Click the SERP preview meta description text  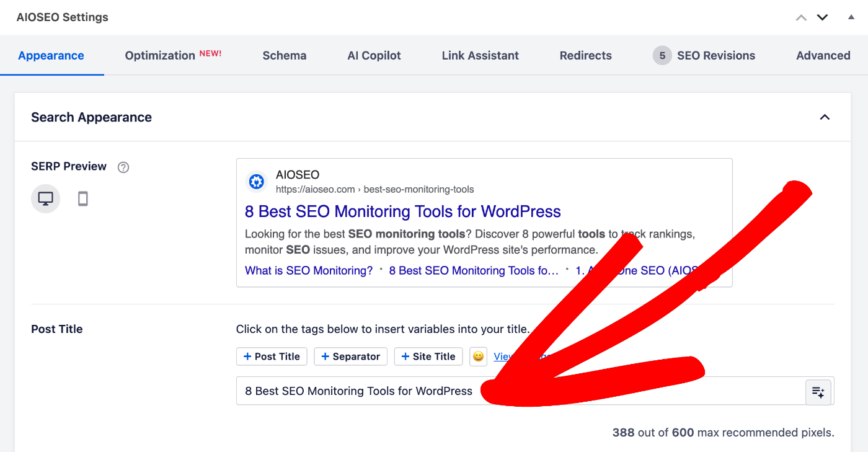470,242
